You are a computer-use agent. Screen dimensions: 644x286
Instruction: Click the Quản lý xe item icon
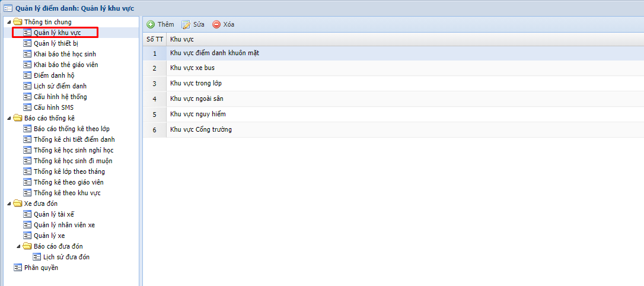pos(27,236)
